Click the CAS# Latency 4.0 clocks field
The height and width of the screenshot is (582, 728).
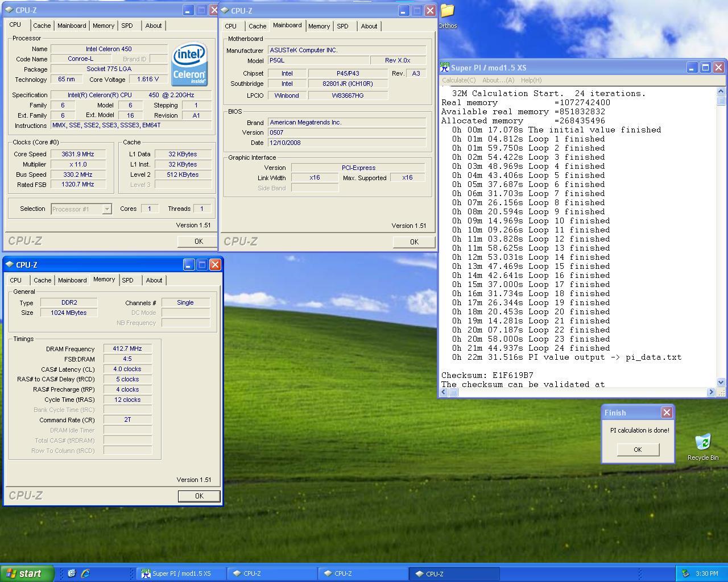click(x=127, y=369)
